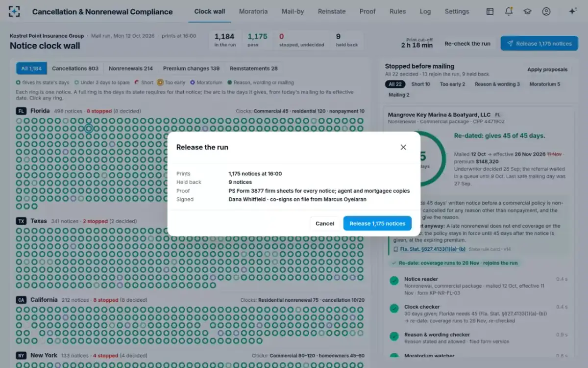Re-check the run

pos(467,44)
